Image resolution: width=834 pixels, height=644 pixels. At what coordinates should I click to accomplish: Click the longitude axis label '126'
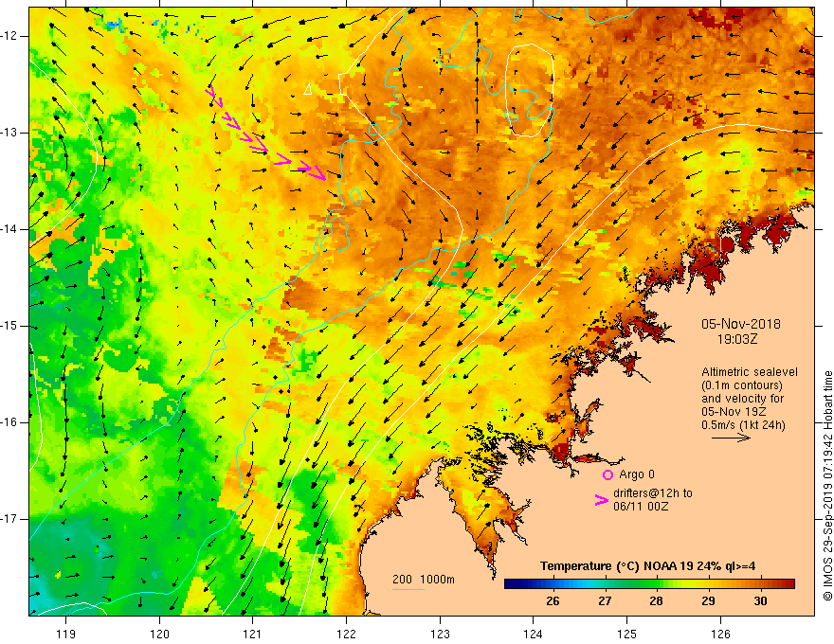[x=720, y=634]
